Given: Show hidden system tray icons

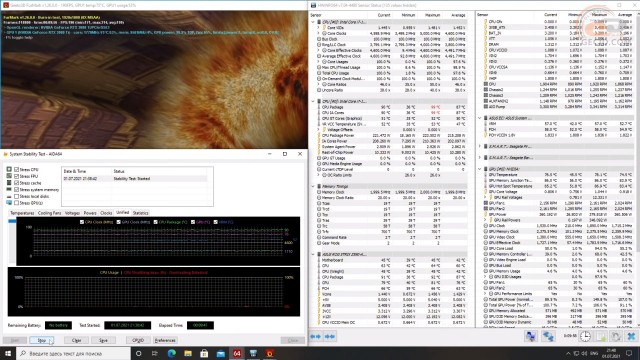Looking at the screenshot, I should pos(568,353).
